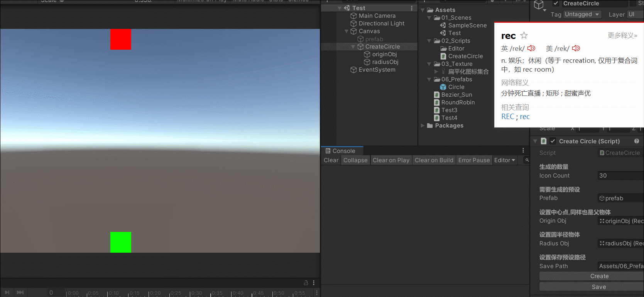The image size is (644, 297).
Task: Toggle Collapse in the Console
Action: pos(355,160)
